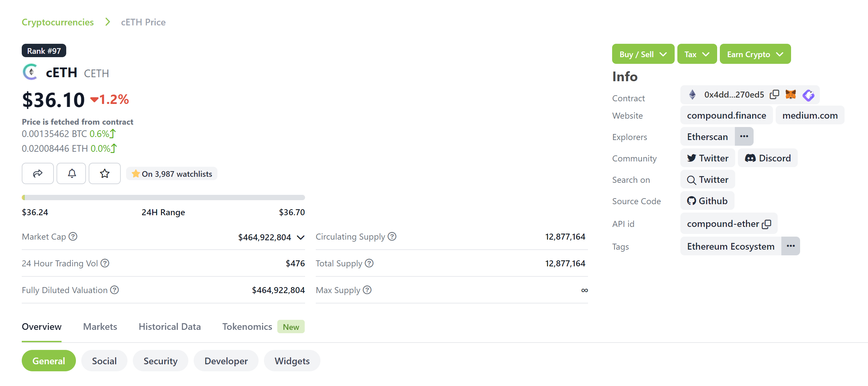Select the Security pill
868x386 pixels.
[x=161, y=361]
